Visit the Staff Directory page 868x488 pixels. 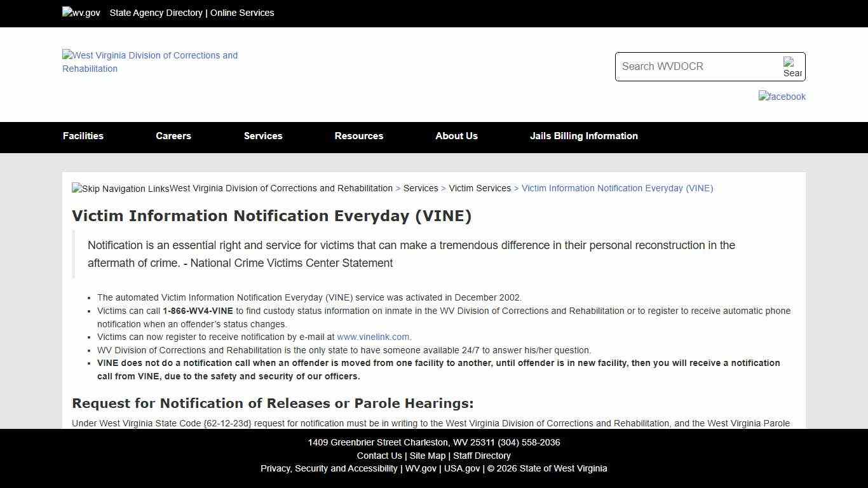click(482, 456)
